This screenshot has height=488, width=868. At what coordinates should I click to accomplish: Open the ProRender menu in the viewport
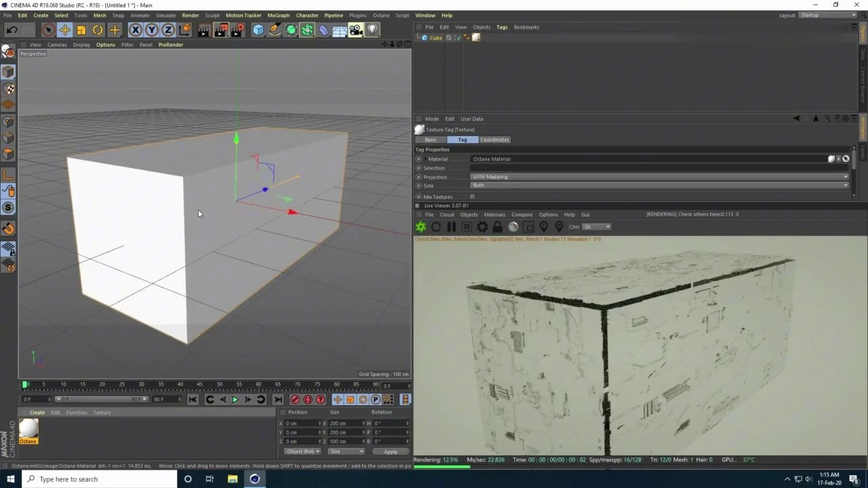pos(170,44)
